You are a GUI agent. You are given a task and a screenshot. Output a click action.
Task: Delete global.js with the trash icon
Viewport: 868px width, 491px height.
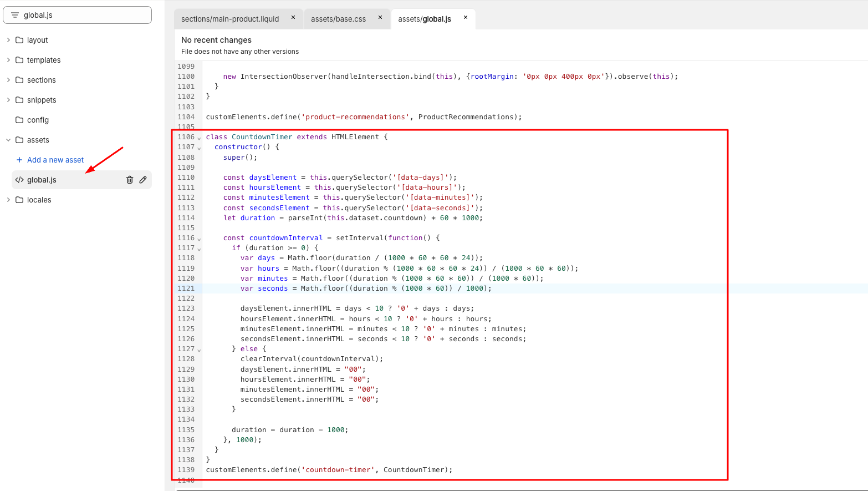pos(130,180)
